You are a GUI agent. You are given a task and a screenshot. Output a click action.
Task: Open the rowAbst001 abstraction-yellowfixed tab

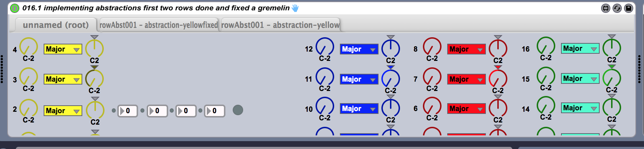158,25
